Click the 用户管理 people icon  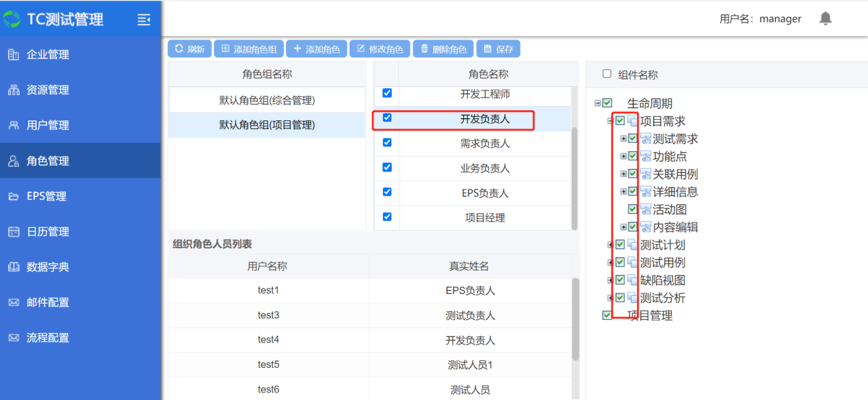point(14,126)
